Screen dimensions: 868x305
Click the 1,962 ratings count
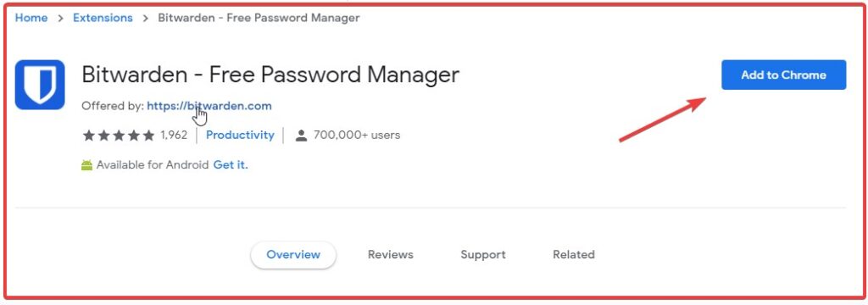click(174, 135)
